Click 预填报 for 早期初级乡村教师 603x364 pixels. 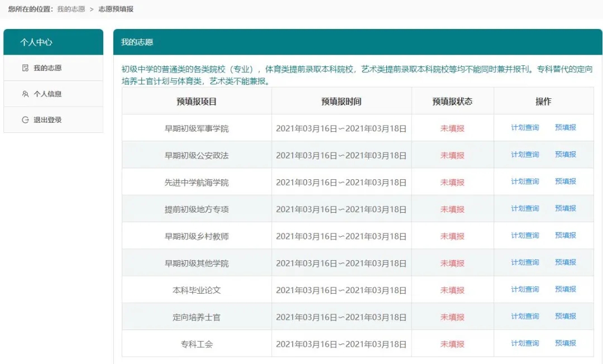click(565, 236)
